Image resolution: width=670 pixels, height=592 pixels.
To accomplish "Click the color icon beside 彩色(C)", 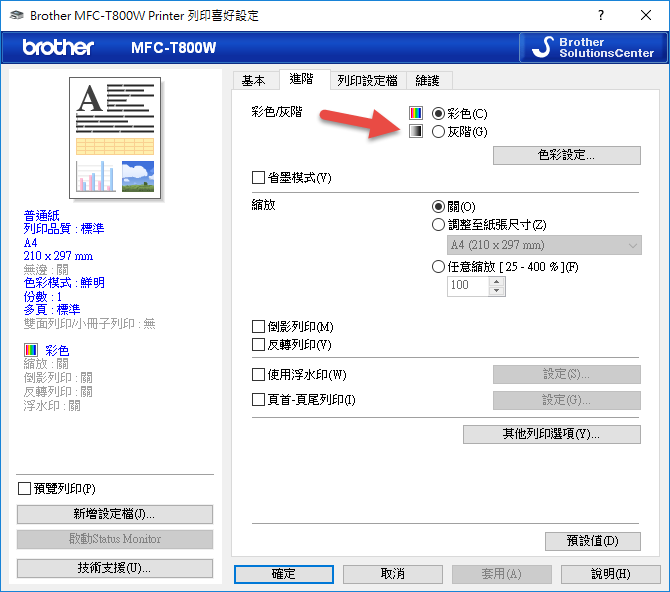I will pyautogui.click(x=416, y=113).
